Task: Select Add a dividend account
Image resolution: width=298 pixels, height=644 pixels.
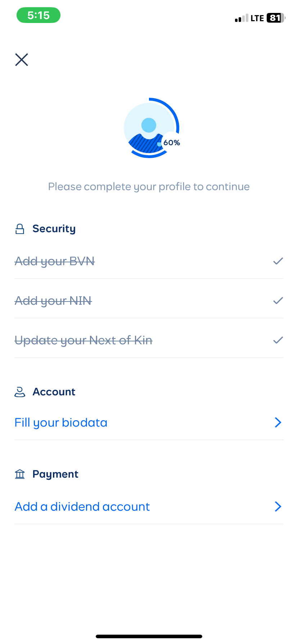Action: (x=82, y=507)
